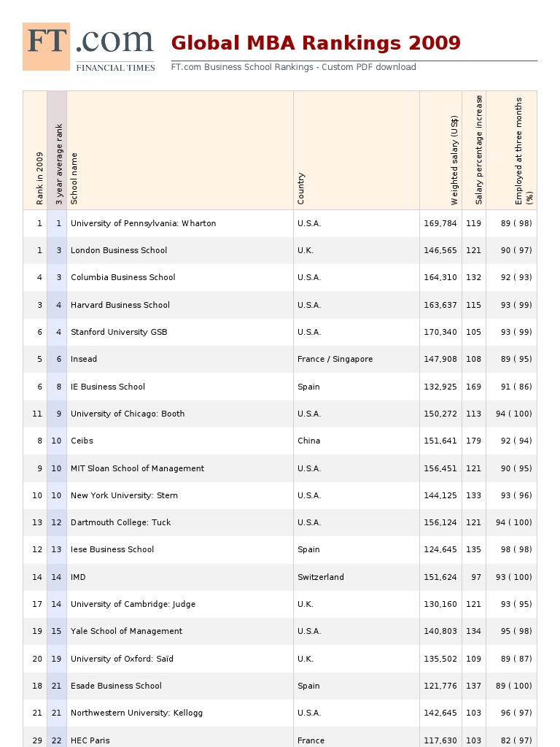Click Switzerland country cell for IMD

coord(320,577)
